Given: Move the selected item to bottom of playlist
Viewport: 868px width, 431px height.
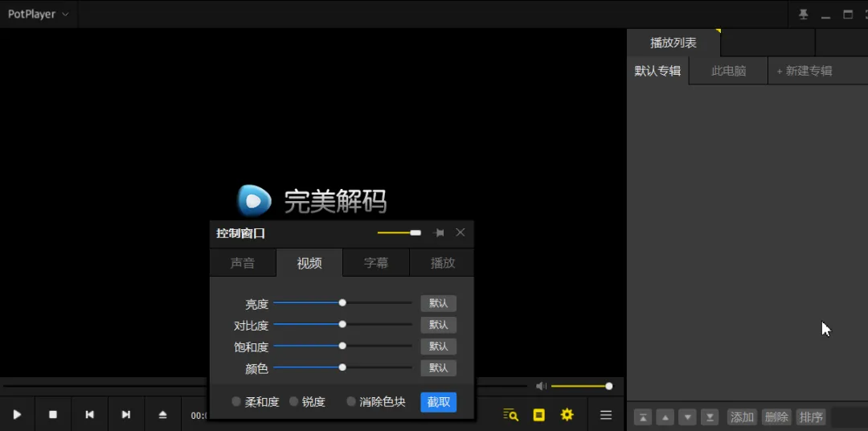Looking at the screenshot, I should pos(710,417).
